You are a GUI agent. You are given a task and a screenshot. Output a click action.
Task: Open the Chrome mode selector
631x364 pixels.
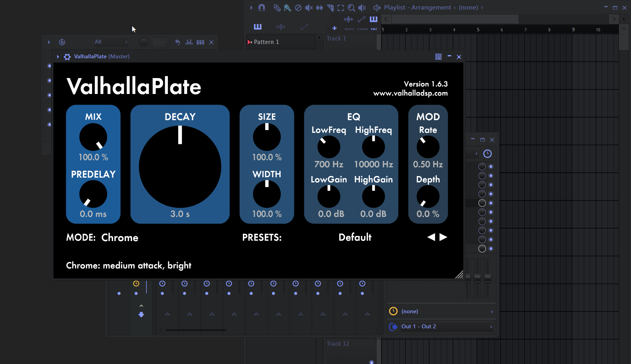120,238
